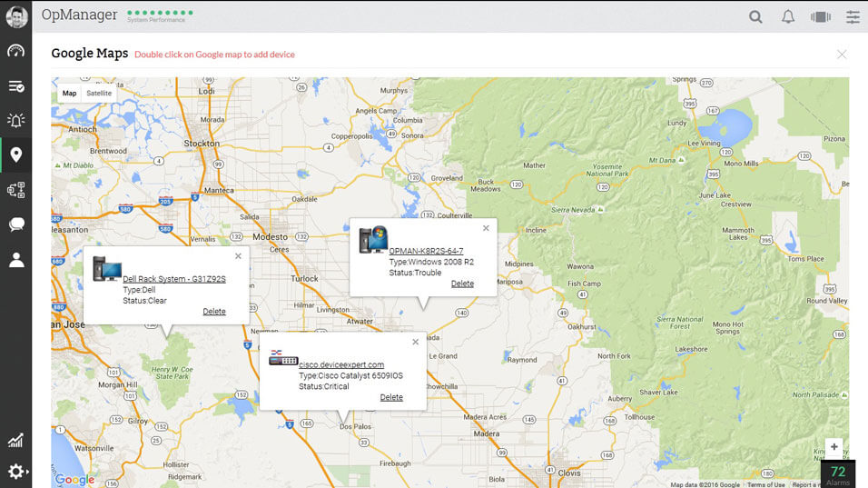
Task: Select the Map view tab
Action: click(69, 94)
